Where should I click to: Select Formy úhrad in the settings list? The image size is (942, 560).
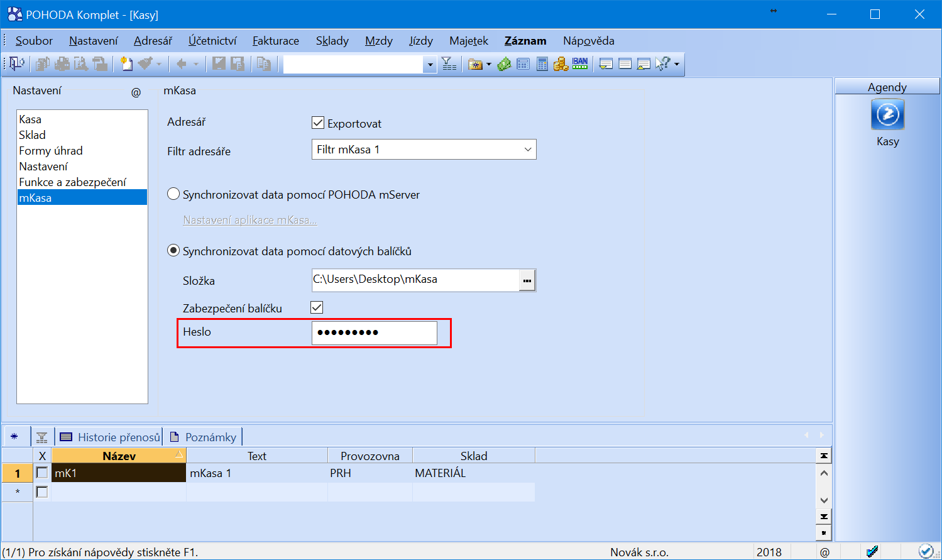[x=51, y=151]
